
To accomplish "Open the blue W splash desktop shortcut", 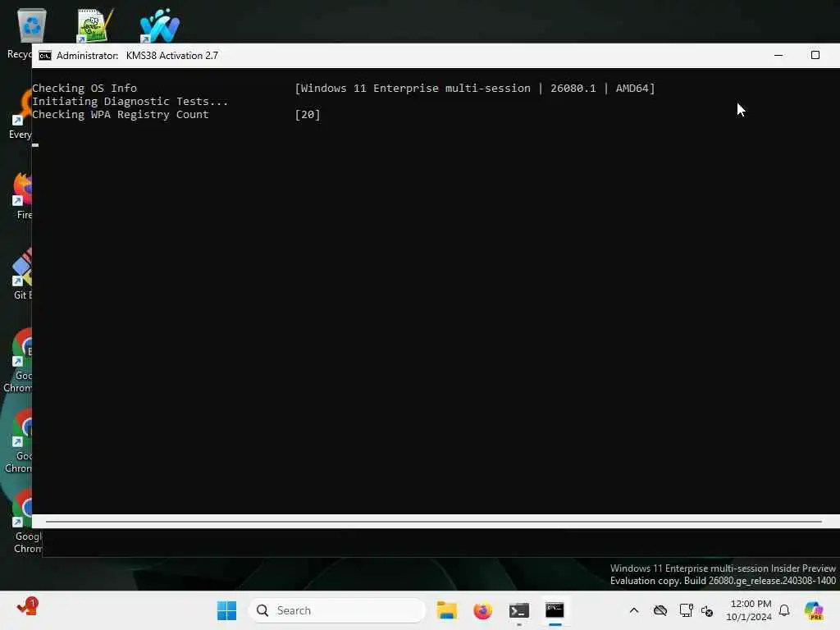I will pyautogui.click(x=159, y=25).
